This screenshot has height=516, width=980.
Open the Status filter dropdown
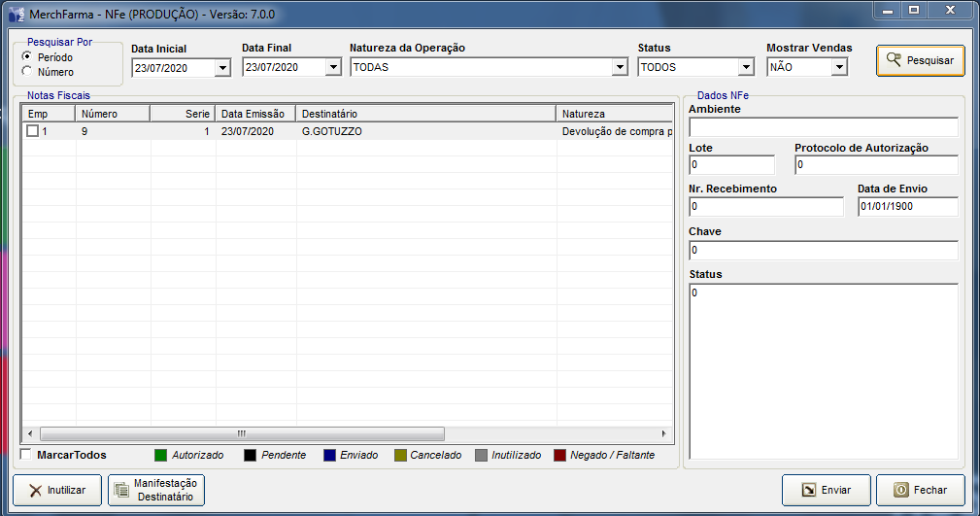coord(745,68)
